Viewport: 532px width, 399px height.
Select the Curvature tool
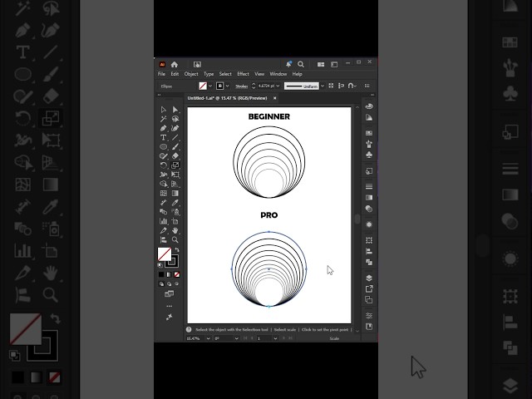tap(175, 128)
